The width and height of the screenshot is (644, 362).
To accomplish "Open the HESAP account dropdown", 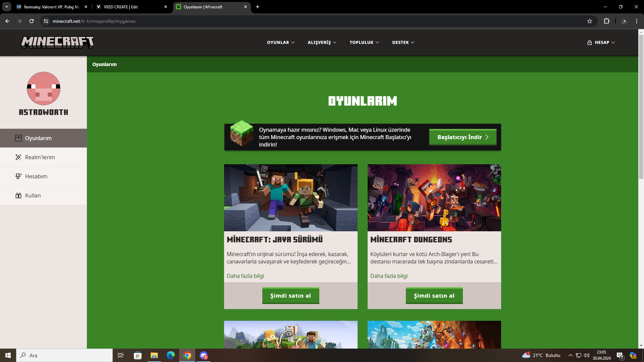I will (601, 43).
